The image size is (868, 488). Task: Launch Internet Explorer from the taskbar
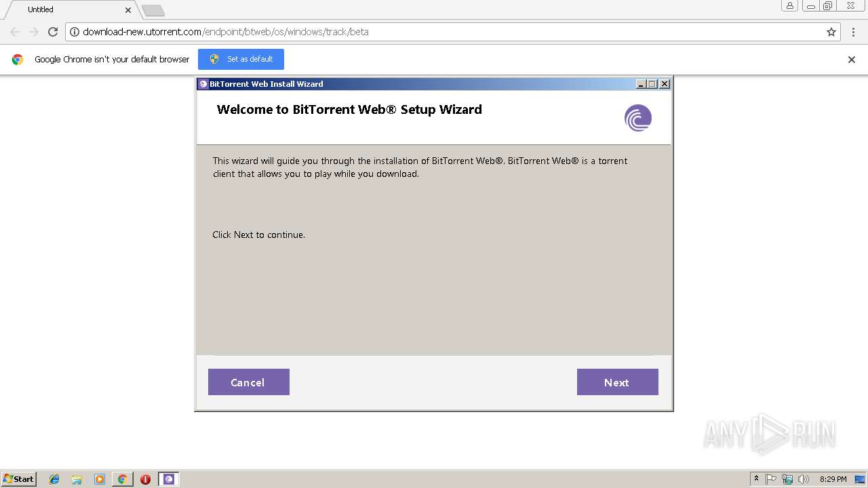tap(54, 479)
